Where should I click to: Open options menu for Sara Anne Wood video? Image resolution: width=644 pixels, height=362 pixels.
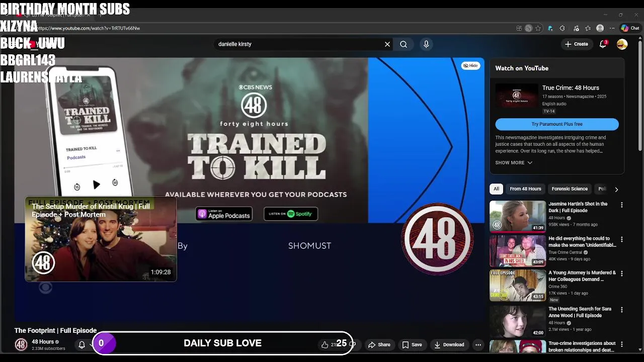tap(622, 310)
